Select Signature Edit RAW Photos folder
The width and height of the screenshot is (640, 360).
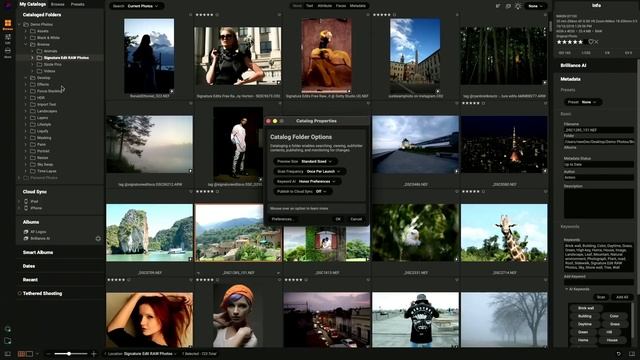point(66,58)
